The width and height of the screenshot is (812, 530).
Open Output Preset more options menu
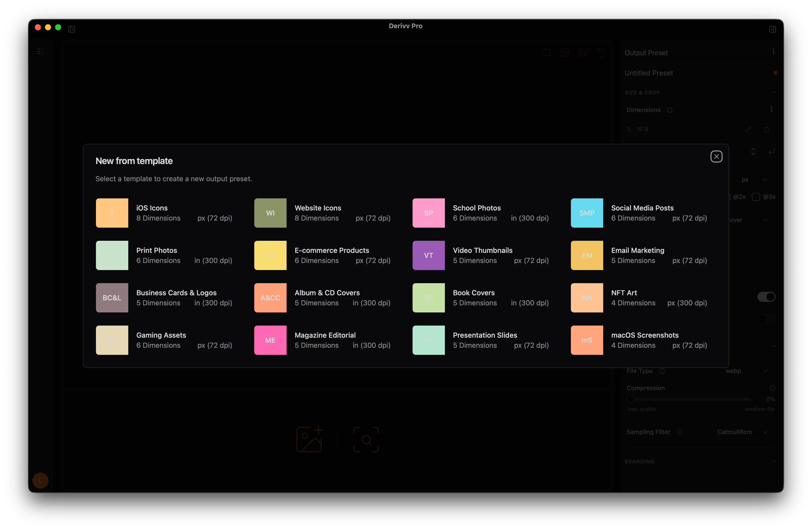click(x=773, y=51)
